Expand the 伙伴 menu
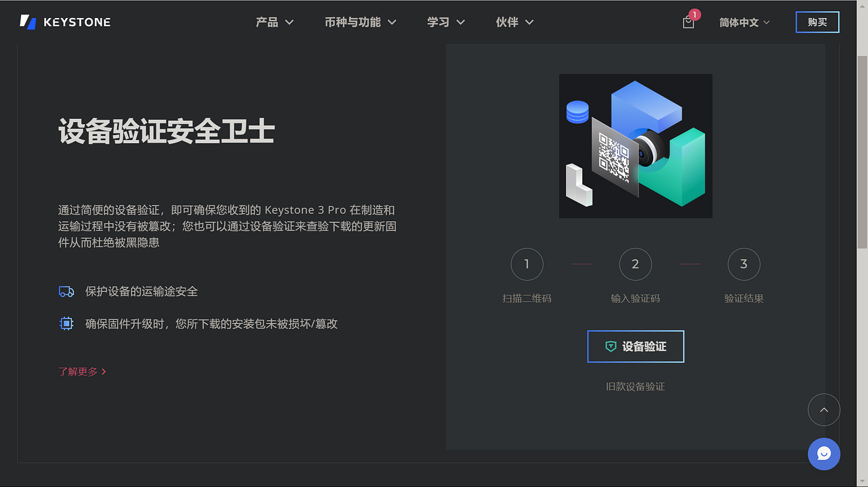 tap(515, 22)
